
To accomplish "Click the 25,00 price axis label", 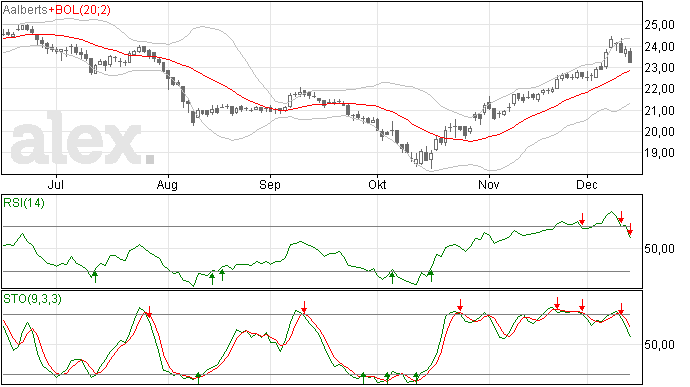I will point(659,25).
